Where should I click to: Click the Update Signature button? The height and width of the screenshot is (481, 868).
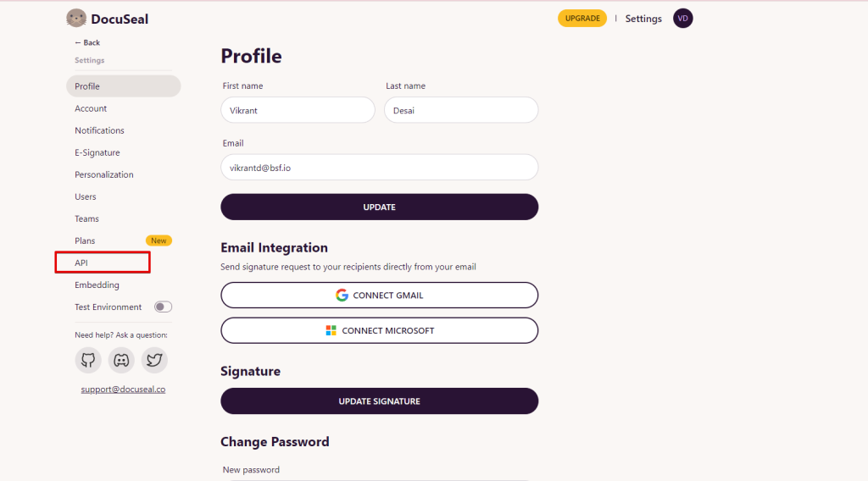point(379,401)
